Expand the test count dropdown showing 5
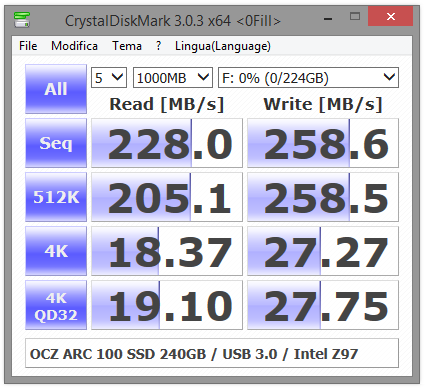426x389 pixels. point(109,78)
